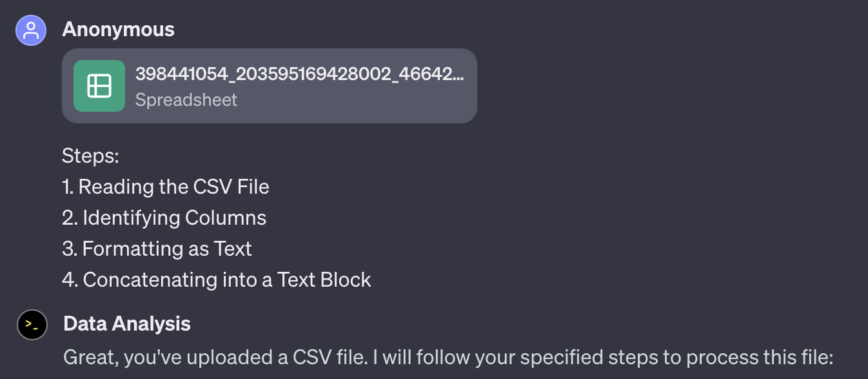This screenshot has height=379, width=868.
Task: Click the "Spreadsheet" file type label
Action: [186, 99]
